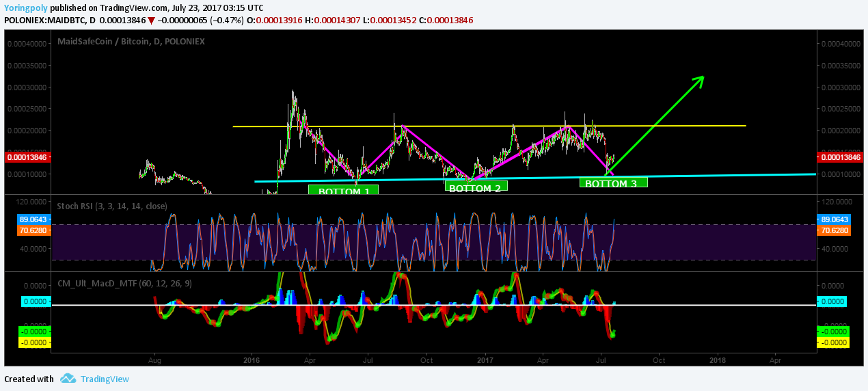The width and height of the screenshot is (868, 391).
Task: Click the BOTTOM 1 label
Action: click(344, 191)
